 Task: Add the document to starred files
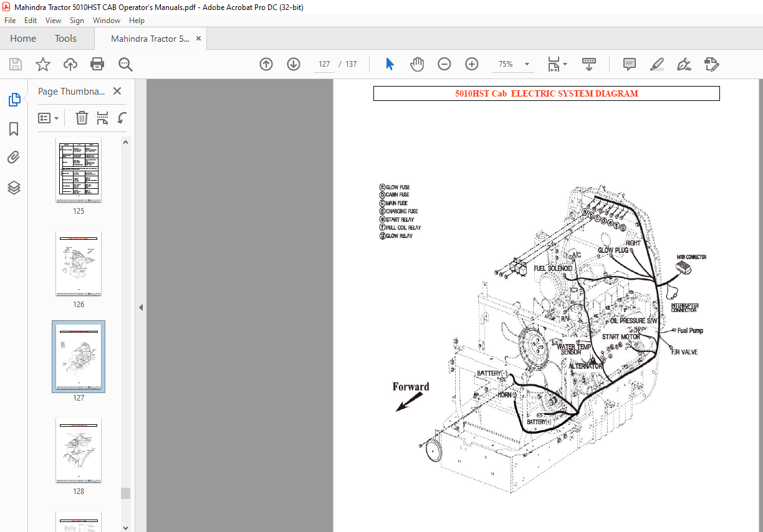click(42, 64)
